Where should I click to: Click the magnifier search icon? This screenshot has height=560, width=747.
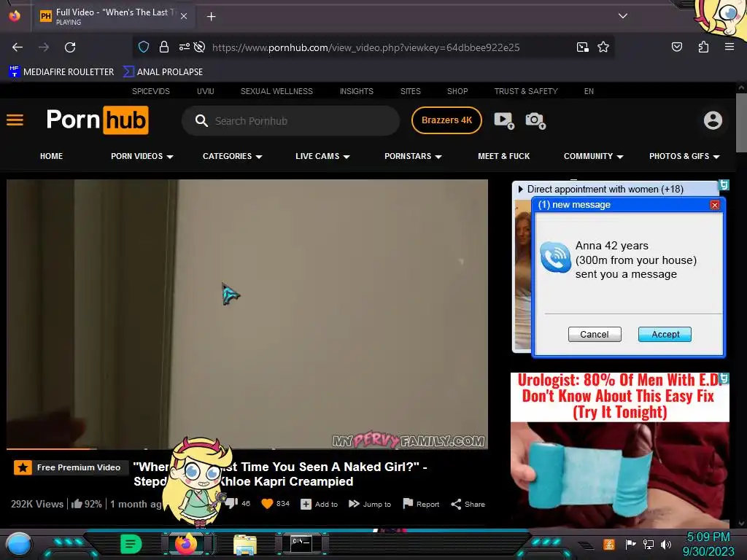point(201,121)
